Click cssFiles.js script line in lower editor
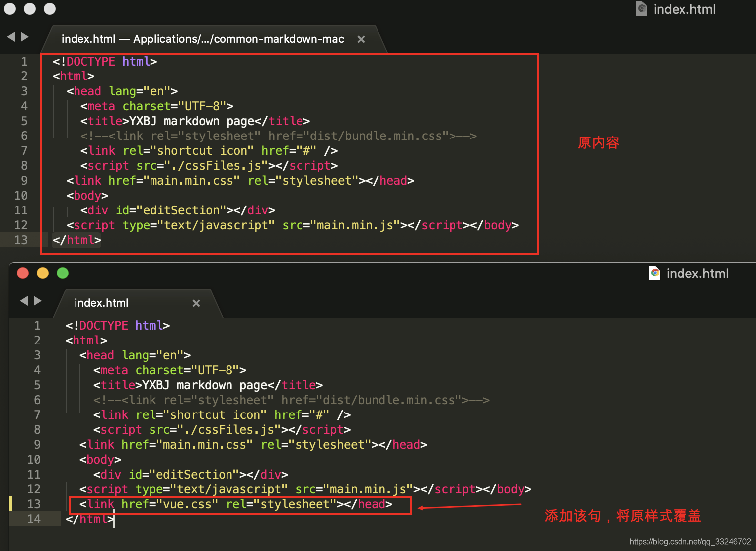 [x=222, y=430]
